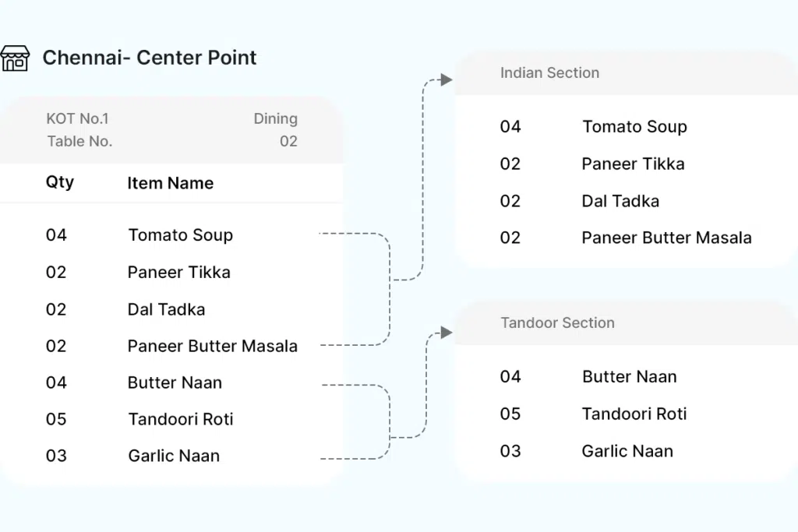
Task: Click the arrow pointing to Indian Section
Action: [x=445, y=79]
